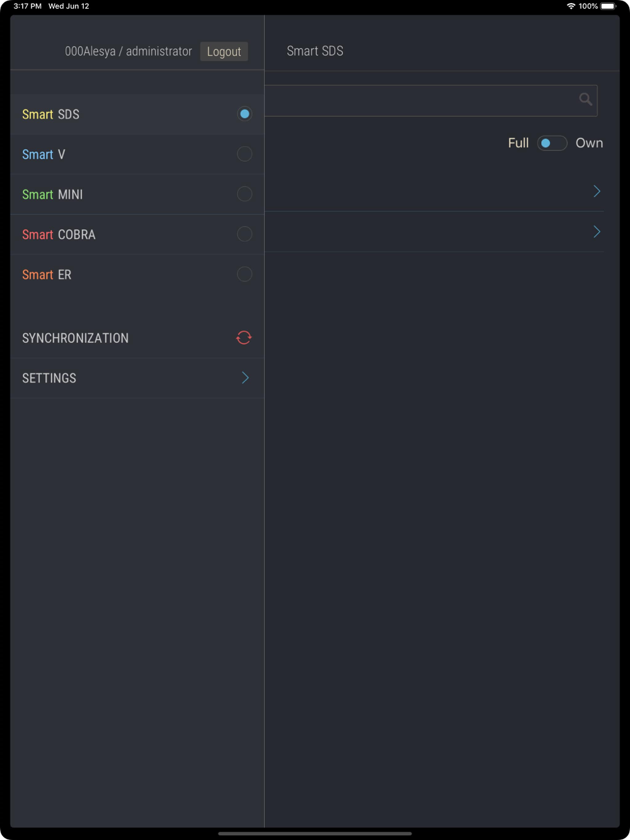
Task: Open Settings via its chevron arrow
Action: coord(245,378)
